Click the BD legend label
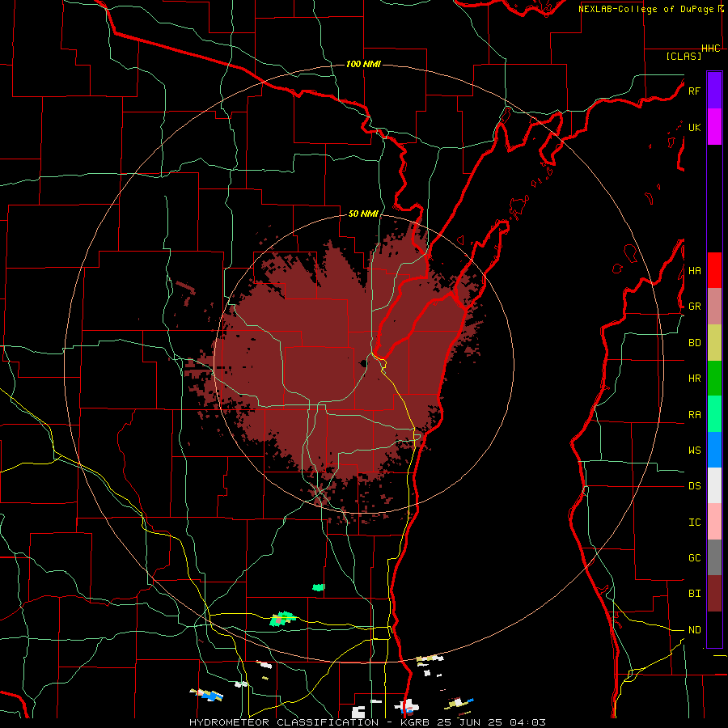The height and width of the screenshot is (728, 728). 694,343
